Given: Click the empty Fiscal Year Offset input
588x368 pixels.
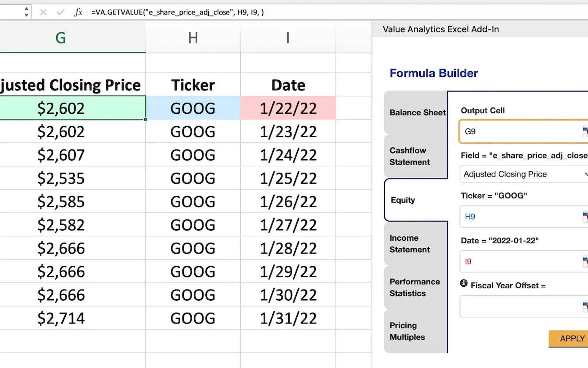Looking at the screenshot, I should (524, 306).
